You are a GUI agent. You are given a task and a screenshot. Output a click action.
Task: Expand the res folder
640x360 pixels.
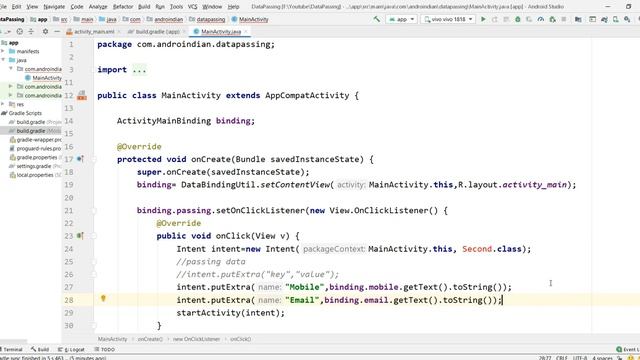pyautogui.click(x=3, y=104)
